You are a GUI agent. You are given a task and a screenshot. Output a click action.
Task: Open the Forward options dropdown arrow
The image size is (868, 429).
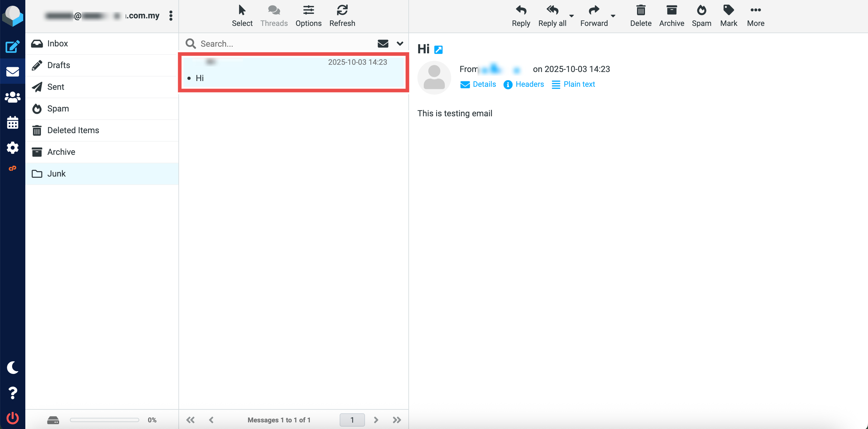pyautogui.click(x=613, y=16)
